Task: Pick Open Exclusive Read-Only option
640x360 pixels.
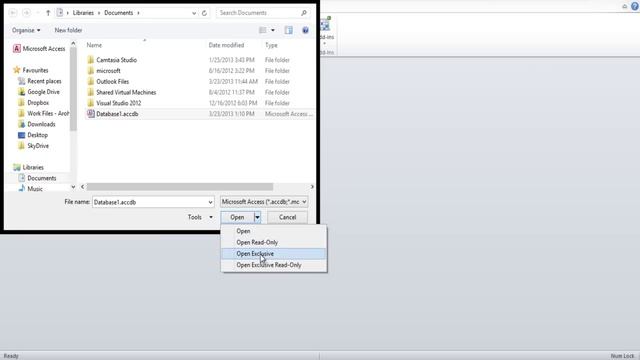Action: (x=273, y=265)
